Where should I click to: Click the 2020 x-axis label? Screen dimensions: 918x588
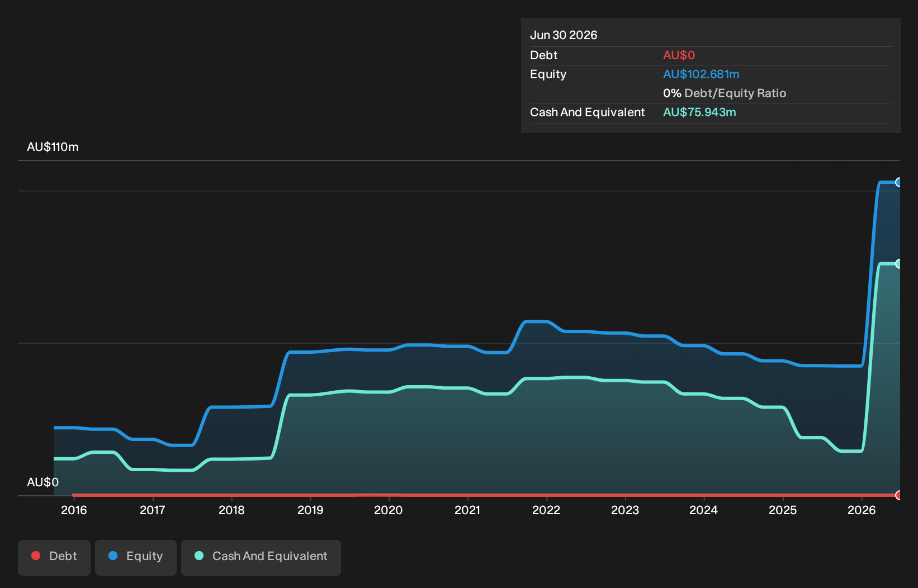pos(389,510)
